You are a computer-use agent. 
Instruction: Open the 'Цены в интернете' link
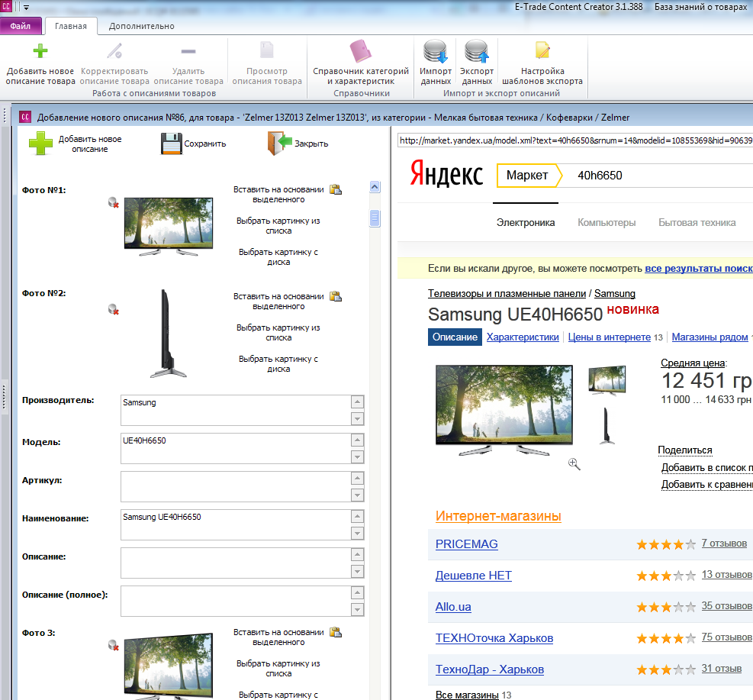[610, 337]
